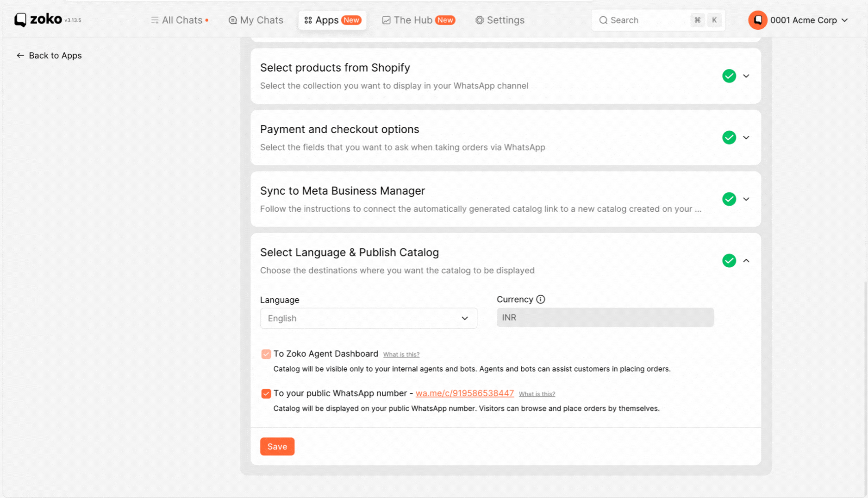868x498 pixels.
Task: Click 'Sync to Meta Business Manager' heading
Action: tap(343, 191)
